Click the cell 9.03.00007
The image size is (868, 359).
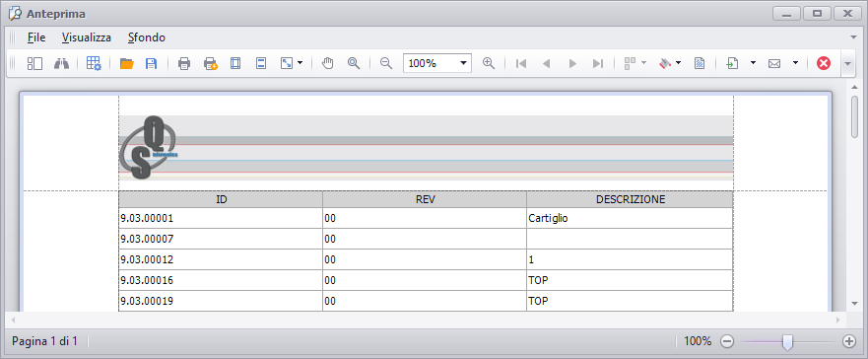pos(221,239)
